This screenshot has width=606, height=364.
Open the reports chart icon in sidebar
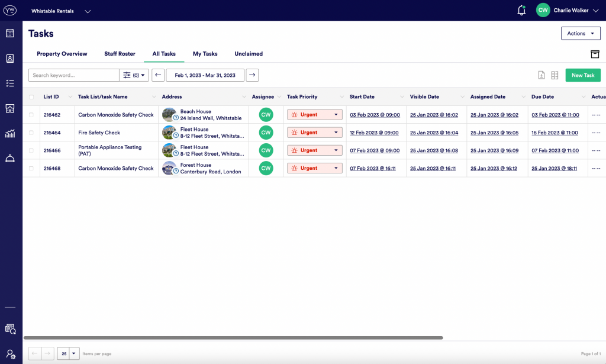10,133
